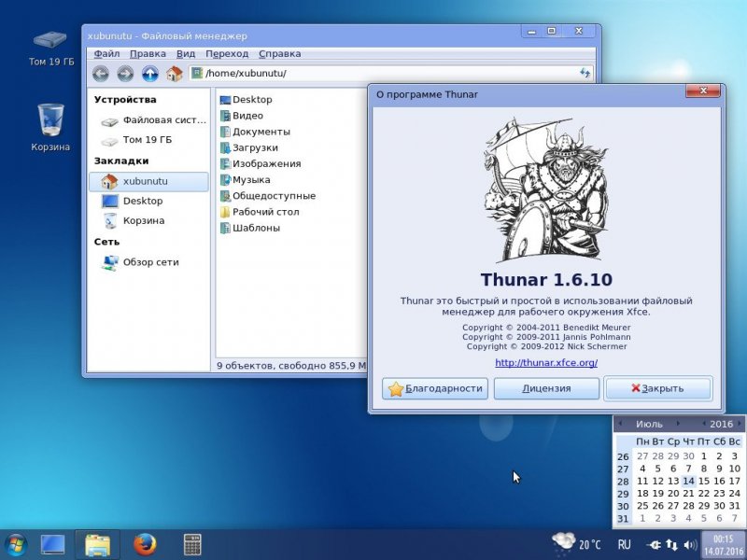The image size is (747, 560).
Task: Switch to the file manager taskbar icon
Action: (x=98, y=544)
